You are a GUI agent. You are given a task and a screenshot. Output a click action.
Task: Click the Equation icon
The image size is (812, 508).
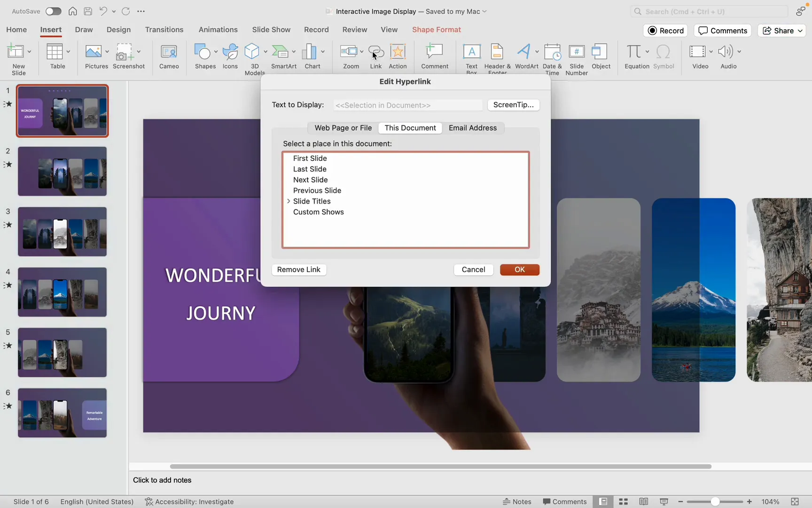click(634, 52)
